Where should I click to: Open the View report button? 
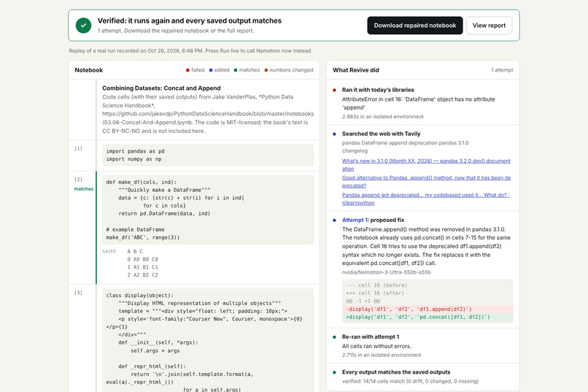(x=489, y=26)
